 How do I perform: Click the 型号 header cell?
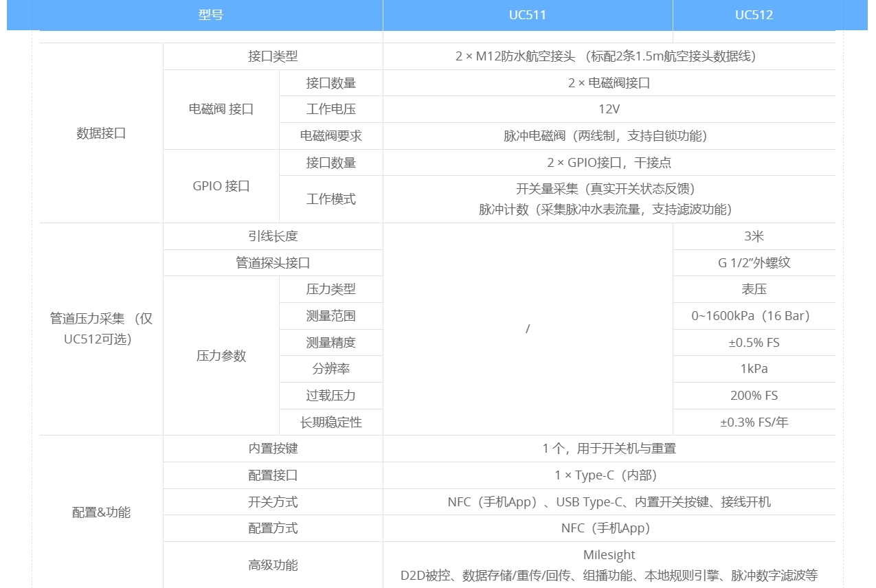point(211,15)
